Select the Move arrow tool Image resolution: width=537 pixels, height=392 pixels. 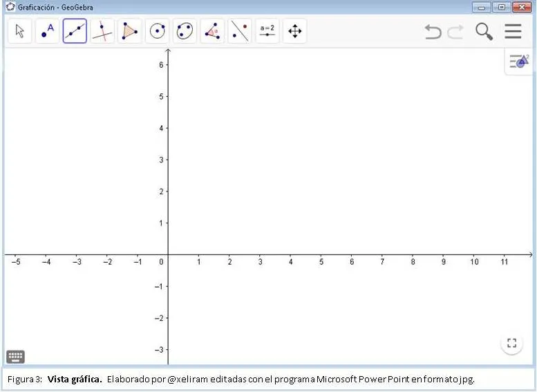click(x=20, y=31)
